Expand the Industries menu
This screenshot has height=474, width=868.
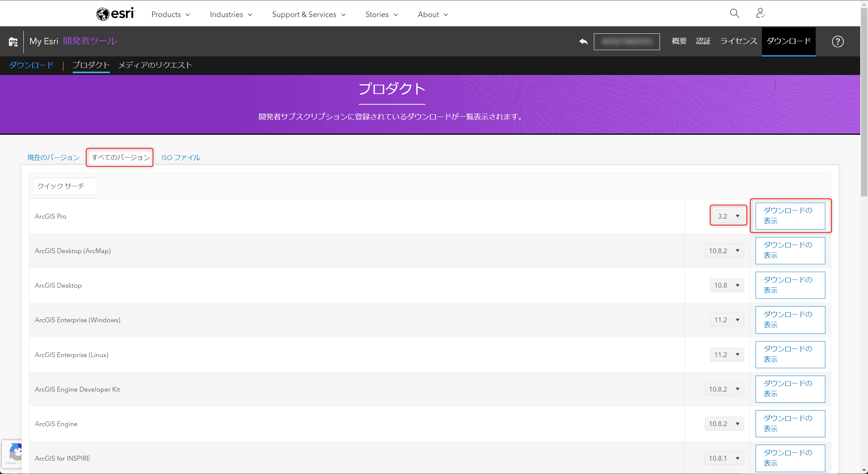(231, 14)
